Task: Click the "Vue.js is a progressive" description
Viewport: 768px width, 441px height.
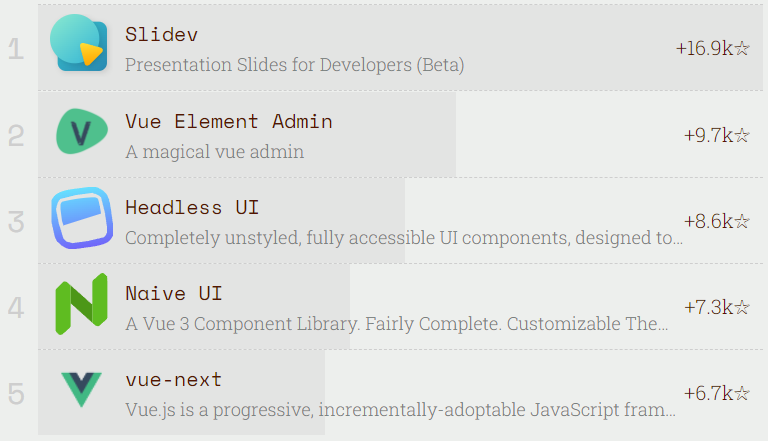Action: pyautogui.click(x=400, y=410)
